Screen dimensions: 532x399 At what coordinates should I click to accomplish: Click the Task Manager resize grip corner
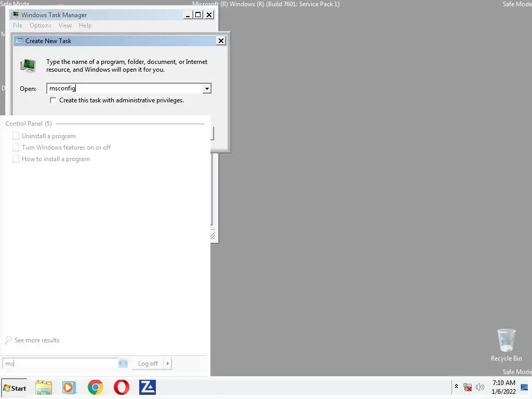(213, 236)
